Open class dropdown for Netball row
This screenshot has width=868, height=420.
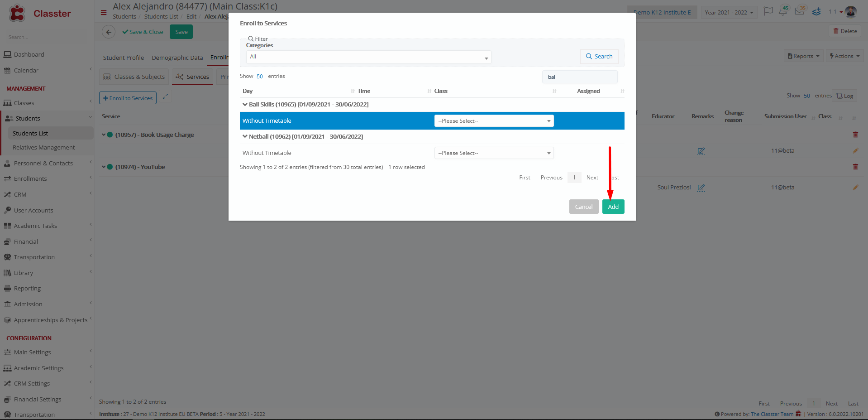(x=494, y=153)
